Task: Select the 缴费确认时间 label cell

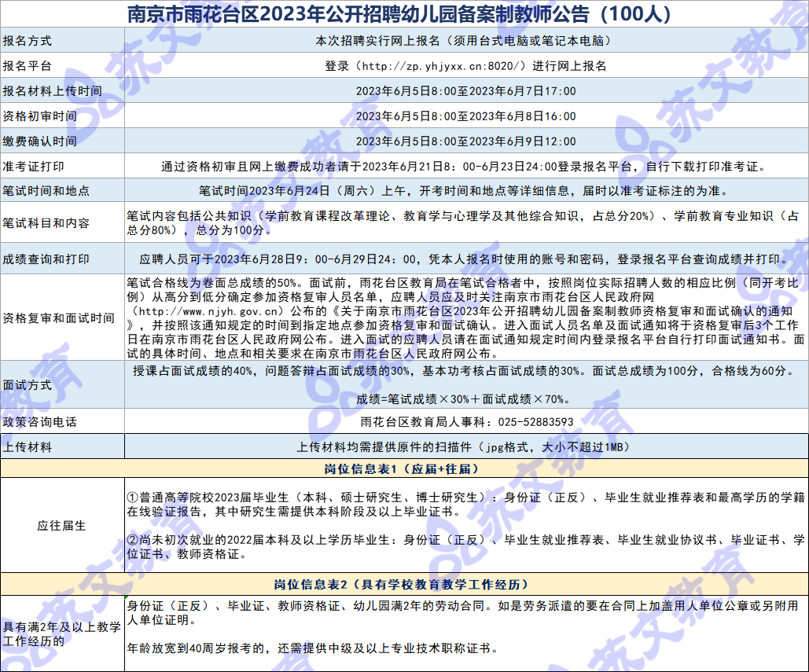Action: point(62,141)
